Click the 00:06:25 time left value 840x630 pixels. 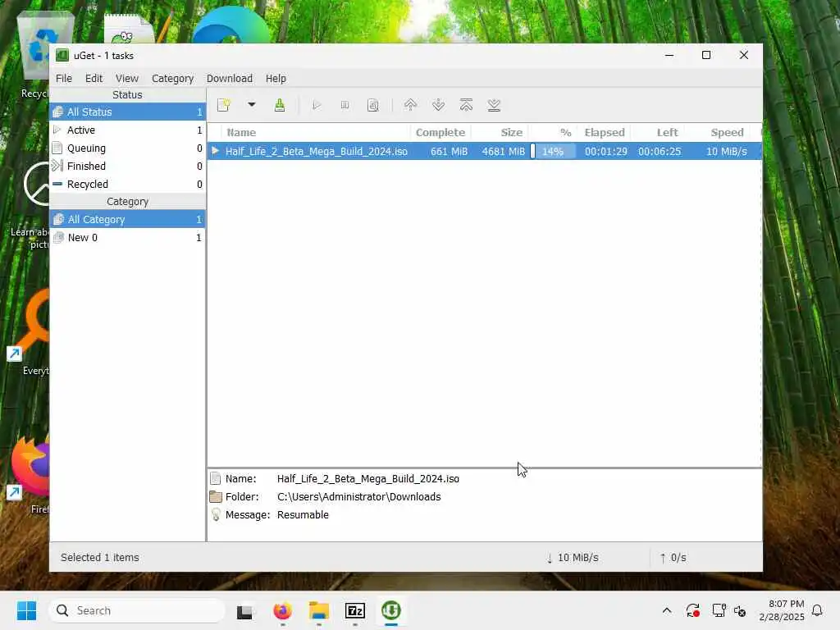(660, 152)
